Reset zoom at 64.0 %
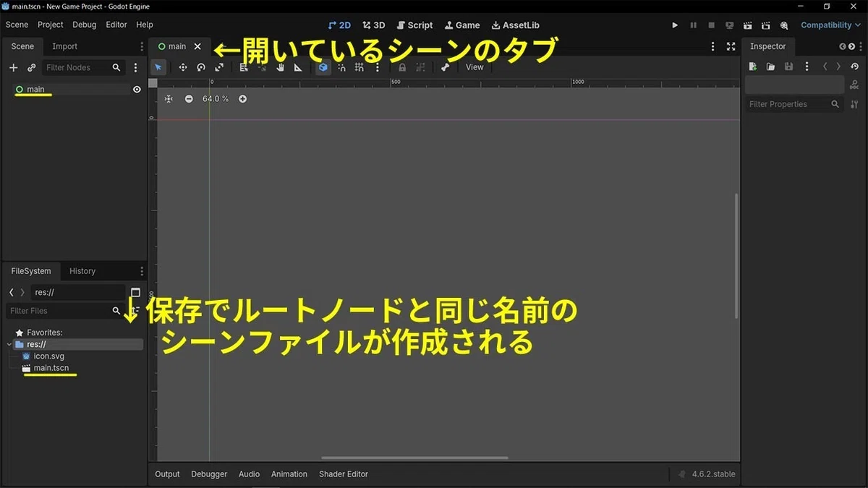 click(216, 98)
